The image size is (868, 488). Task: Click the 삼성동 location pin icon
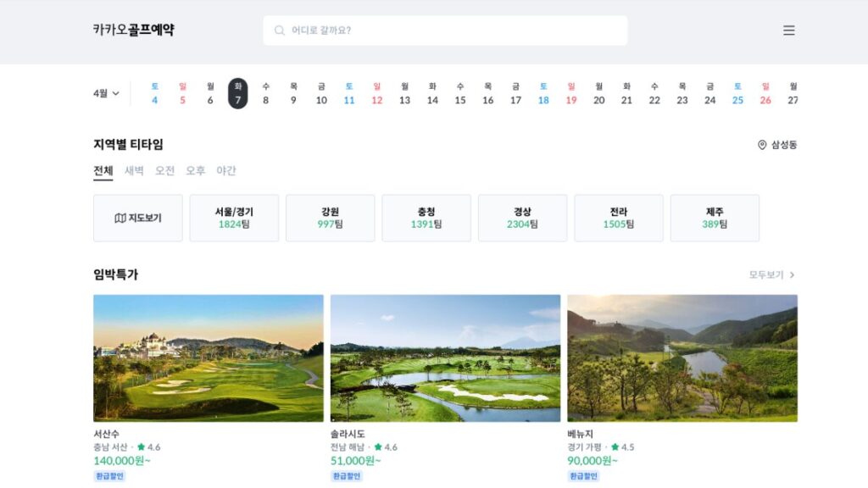pos(762,144)
